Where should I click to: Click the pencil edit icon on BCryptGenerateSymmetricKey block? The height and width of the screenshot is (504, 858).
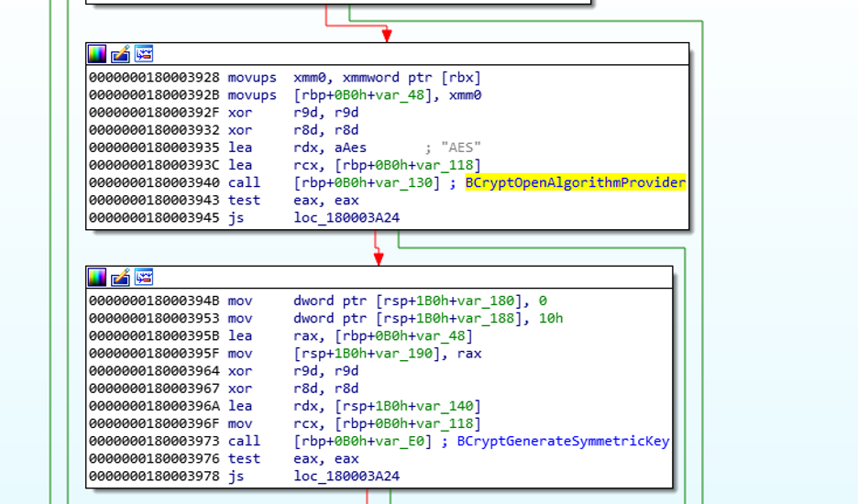120,278
